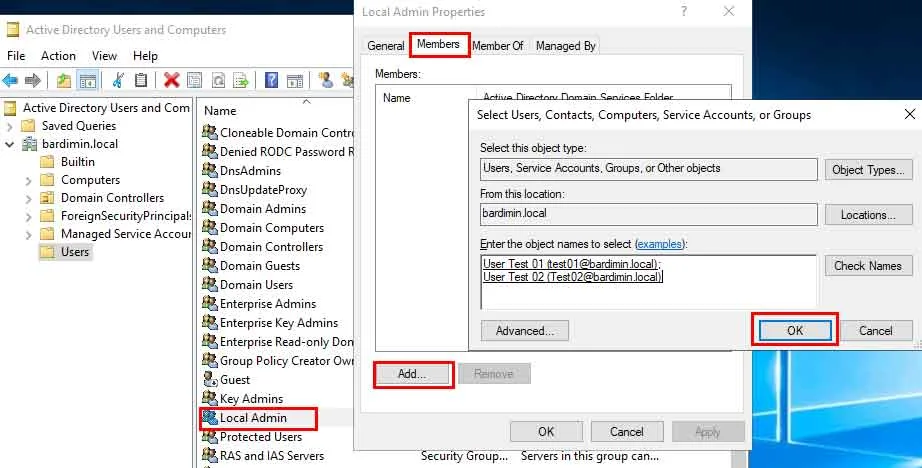922x468 pixels.
Task: Click the Enterprise Admins group icon
Action: [210, 303]
